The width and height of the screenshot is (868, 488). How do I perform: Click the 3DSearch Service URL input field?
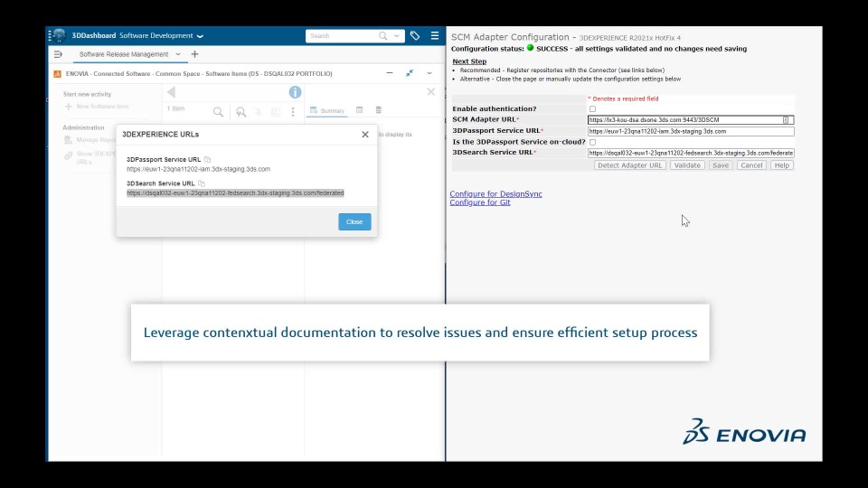pyautogui.click(x=691, y=154)
